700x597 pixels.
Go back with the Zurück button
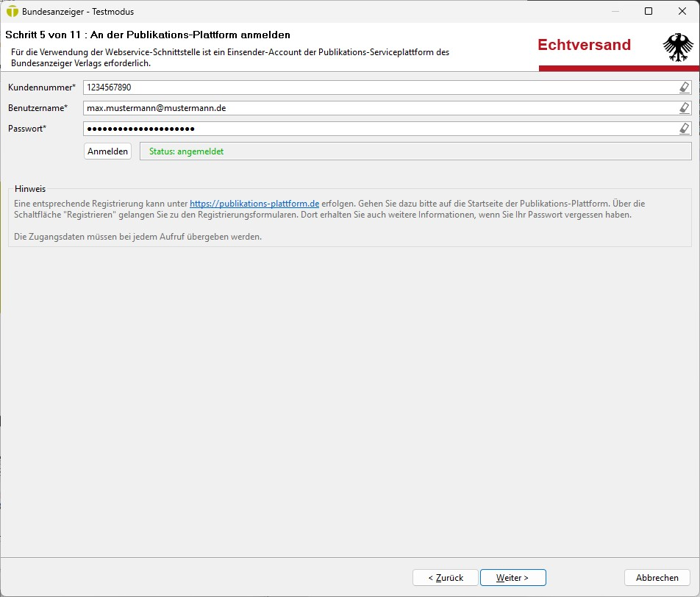click(x=446, y=578)
